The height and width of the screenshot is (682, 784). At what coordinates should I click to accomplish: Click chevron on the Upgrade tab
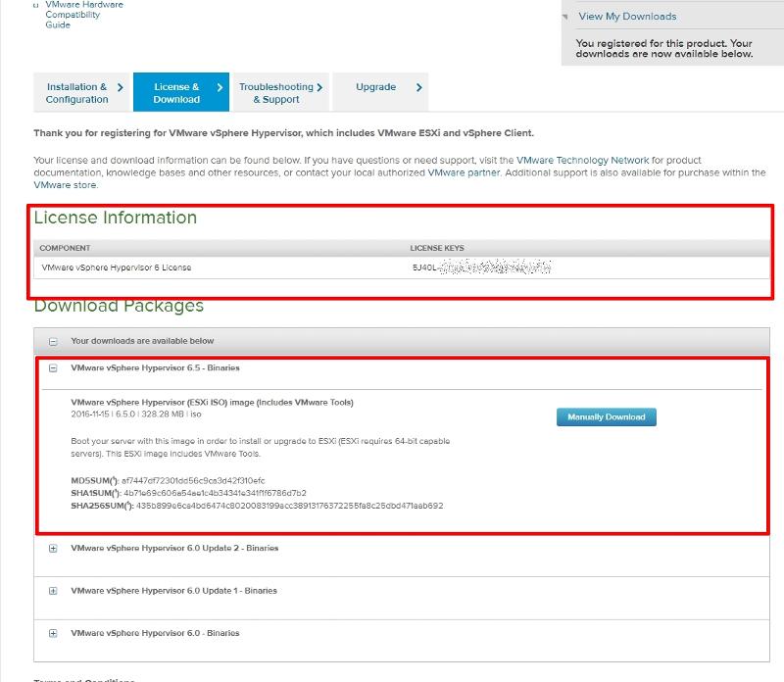point(419,87)
